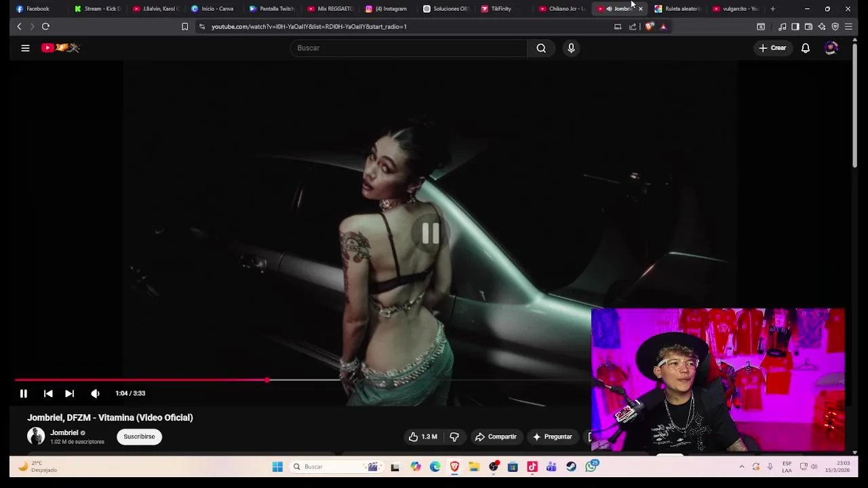Viewport: 868px width, 488px height.
Task: Open Brave browser taskbar icon
Action: coord(454,466)
